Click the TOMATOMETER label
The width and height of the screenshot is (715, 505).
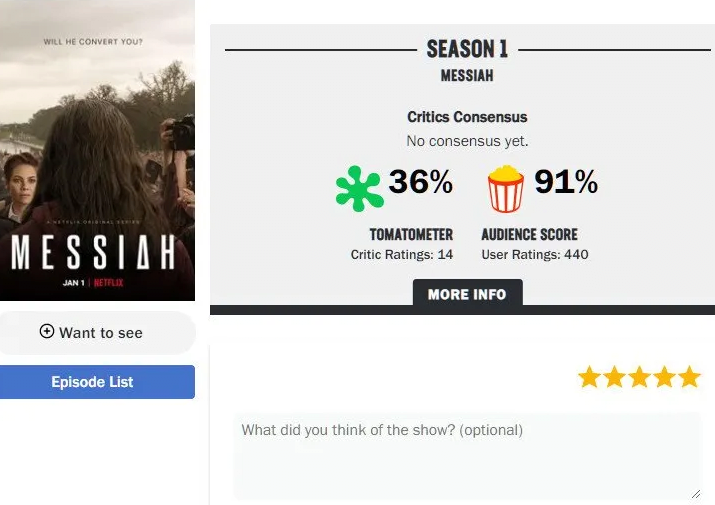(411, 234)
